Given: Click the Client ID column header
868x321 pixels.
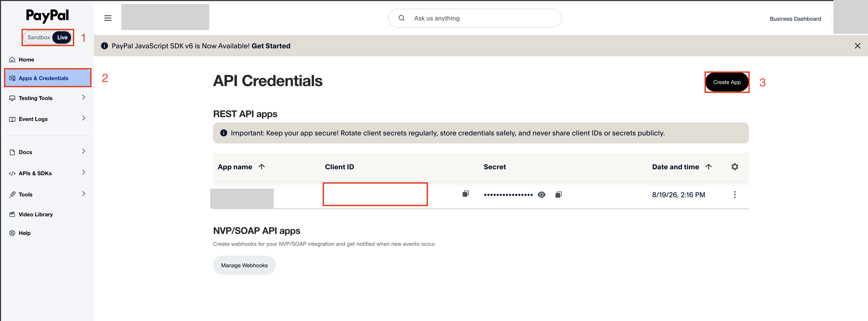Looking at the screenshot, I should pyautogui.click(x=340, y=167).
